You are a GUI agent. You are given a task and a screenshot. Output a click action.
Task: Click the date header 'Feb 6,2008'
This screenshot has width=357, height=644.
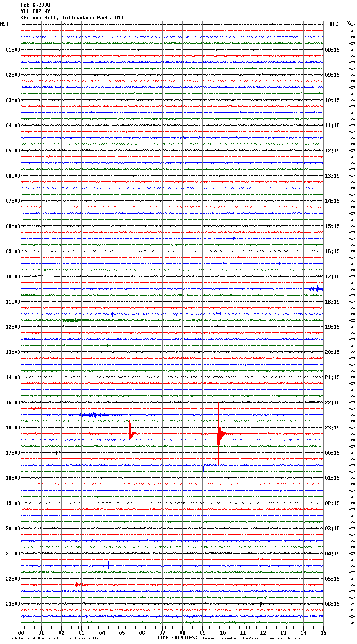pos(35,5)
